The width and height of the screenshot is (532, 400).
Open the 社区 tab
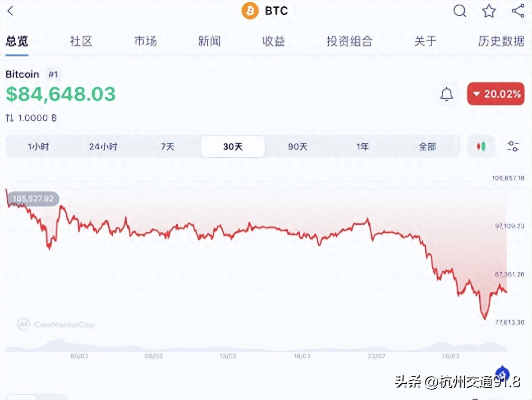pyautogui.click(x=80, y=41)
